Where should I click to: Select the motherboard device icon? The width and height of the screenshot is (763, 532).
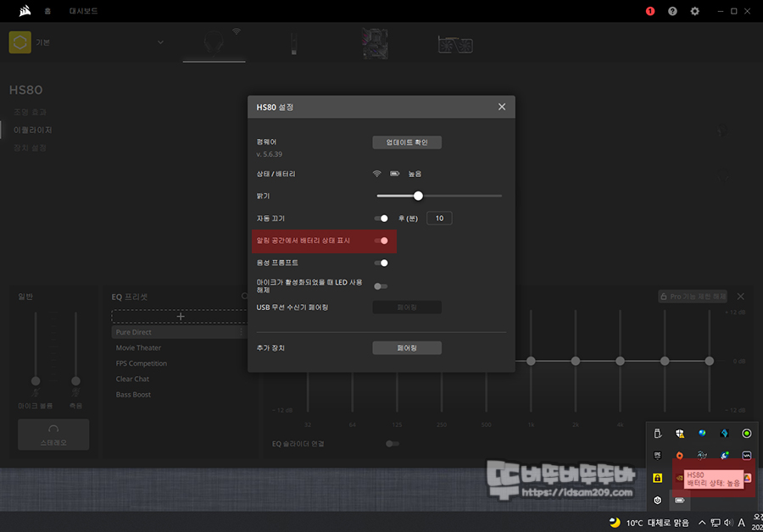click(x=375, y=44)
